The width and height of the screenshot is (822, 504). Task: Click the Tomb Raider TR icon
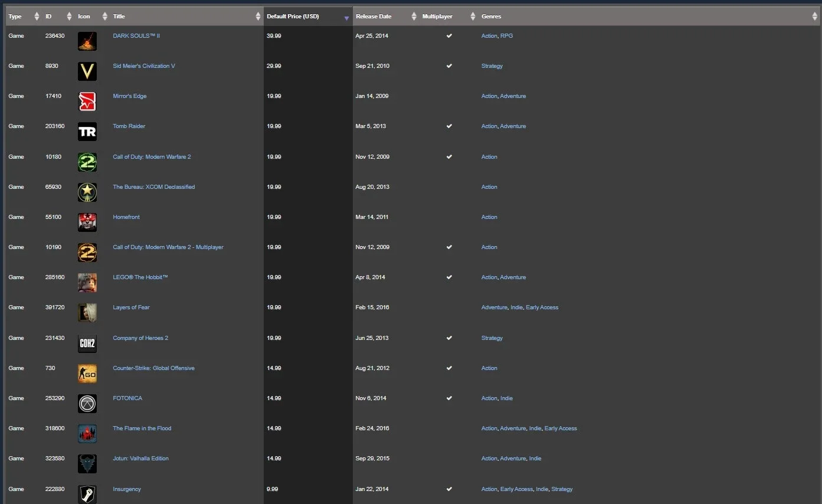coord(87,132)
